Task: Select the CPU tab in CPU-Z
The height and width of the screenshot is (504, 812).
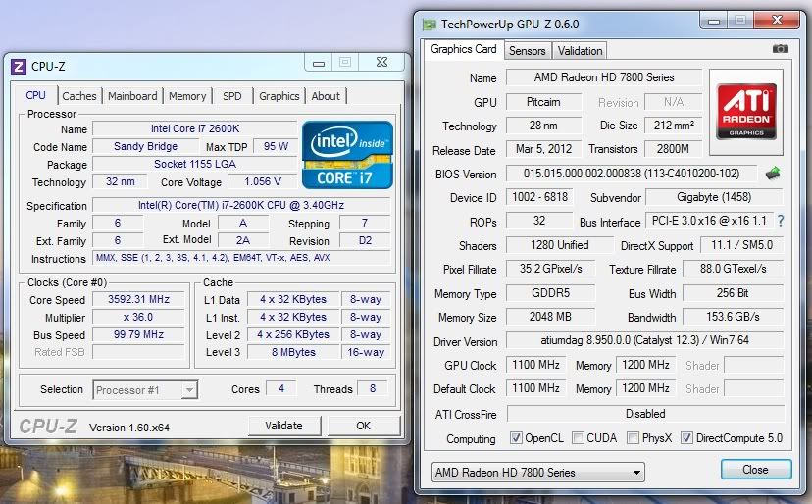Action: (x=35, y=95)
